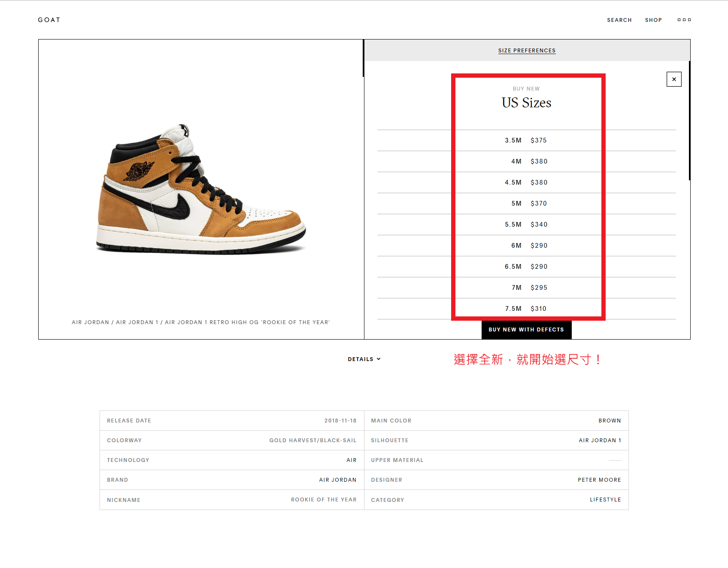The height and width of the screenshot is (568, 728).
Task: Select size 5.5M for $340
Action: 526,225
